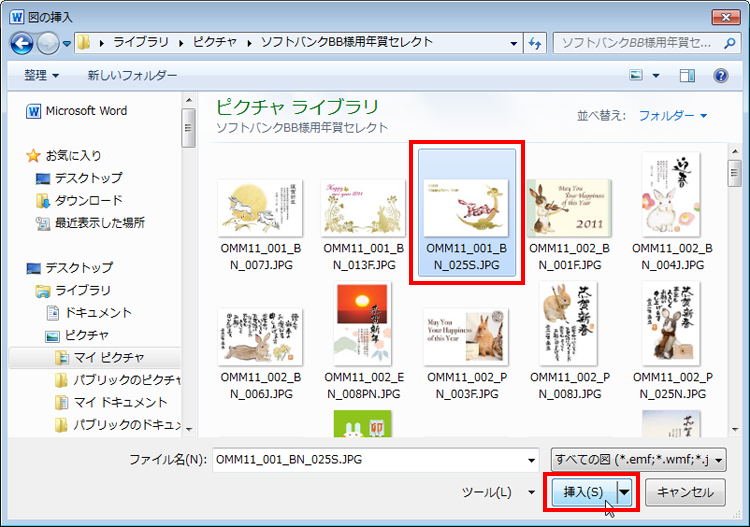Click the change view icon

pyautogui.click(x=636, y=75)
